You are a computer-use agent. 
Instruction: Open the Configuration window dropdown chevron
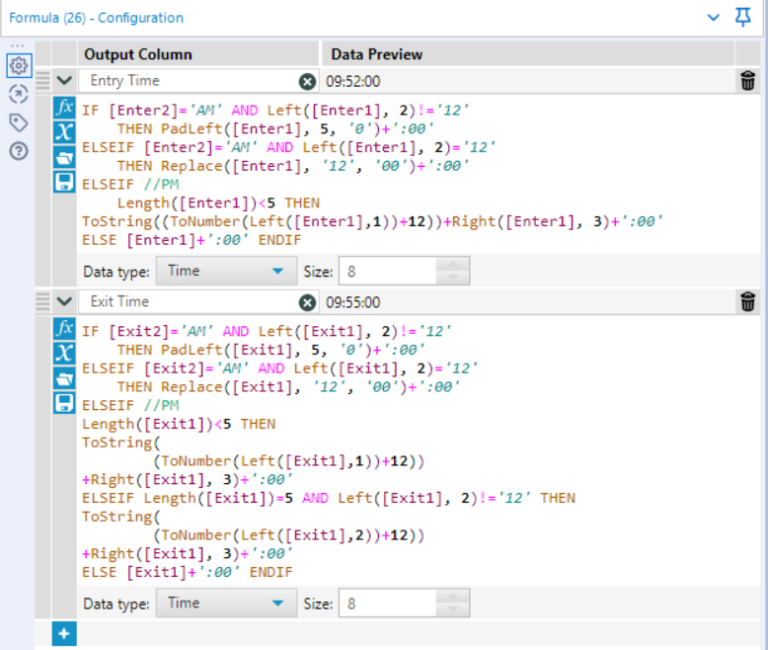[714, 18]
